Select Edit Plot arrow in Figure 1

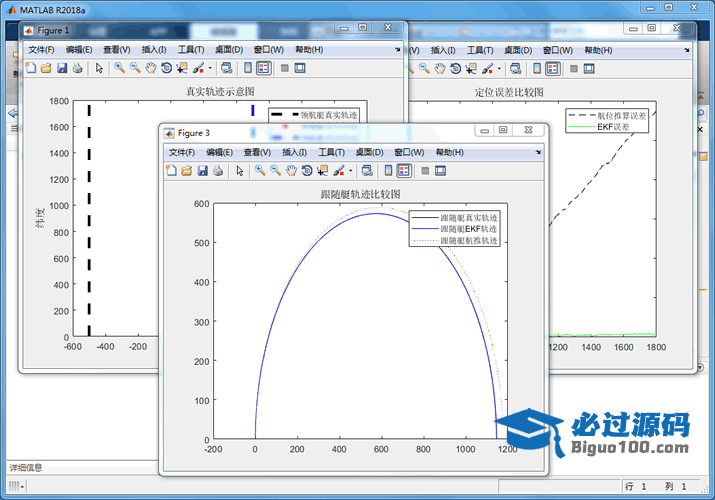99,68
